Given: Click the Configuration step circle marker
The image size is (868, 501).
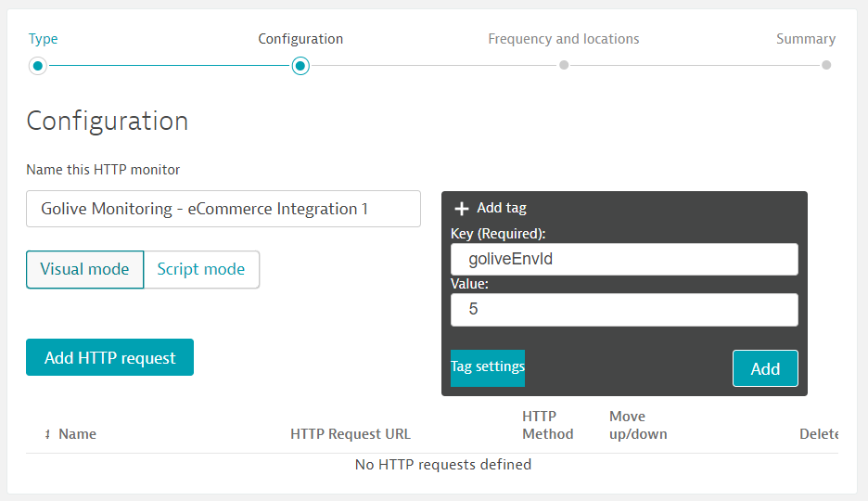Looking at the screenshot, I should click(x=300, y=66).
